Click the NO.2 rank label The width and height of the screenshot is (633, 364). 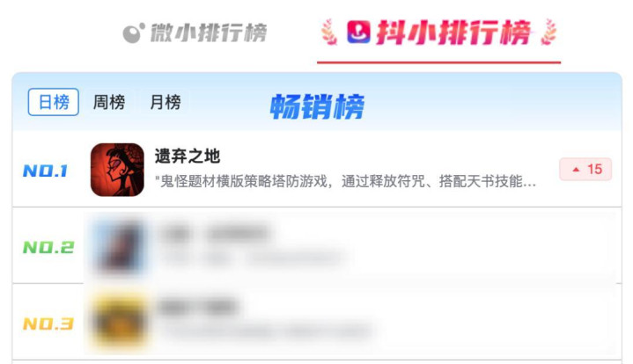(48, 247)
